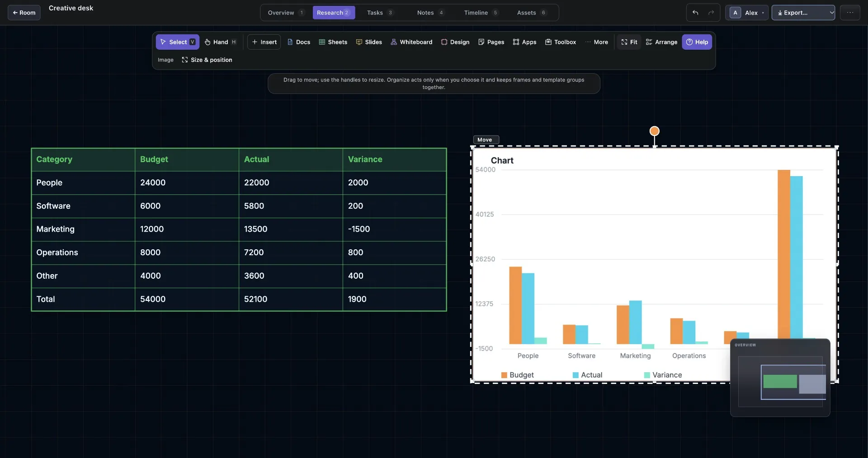This screenshot has height=458, width=868.
Task: Click the Variance legend swatch
Action: 647,375
